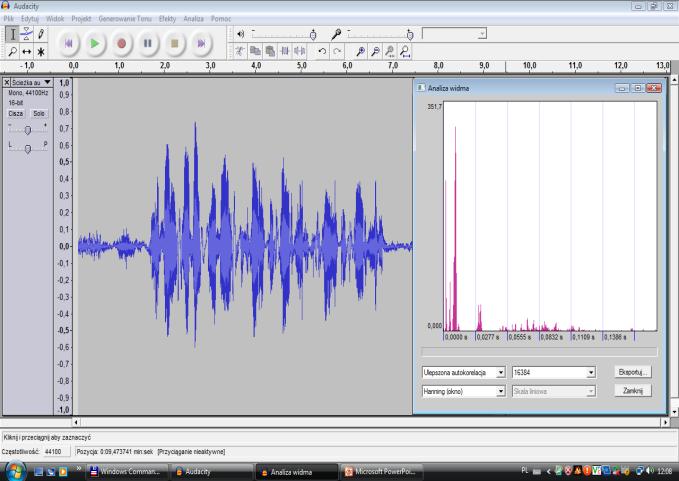Switch to Microsoft PowerPoint taskbar item
This screenshot has width=679, height=481.
tap(382, 472)
